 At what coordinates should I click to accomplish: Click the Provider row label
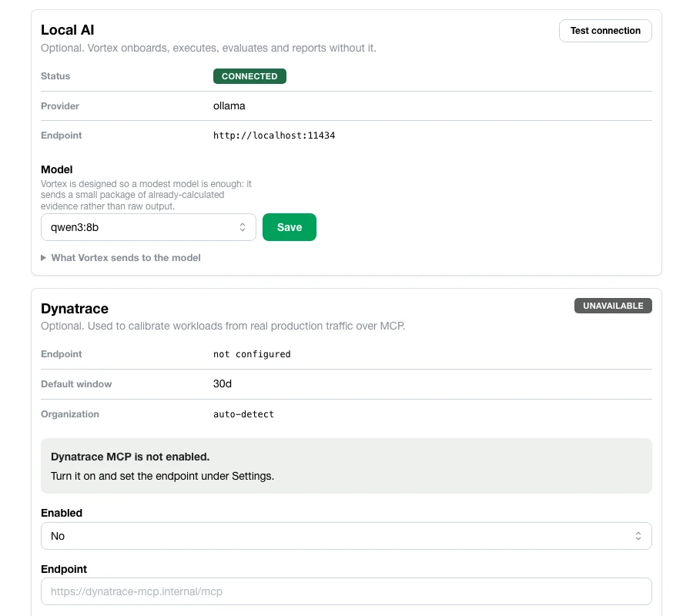59,106
